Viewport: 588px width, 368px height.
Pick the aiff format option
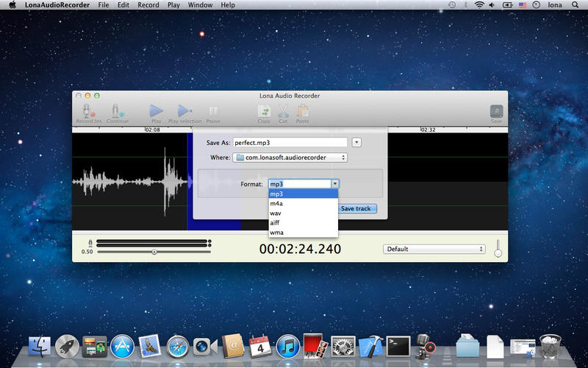point(276,222)
